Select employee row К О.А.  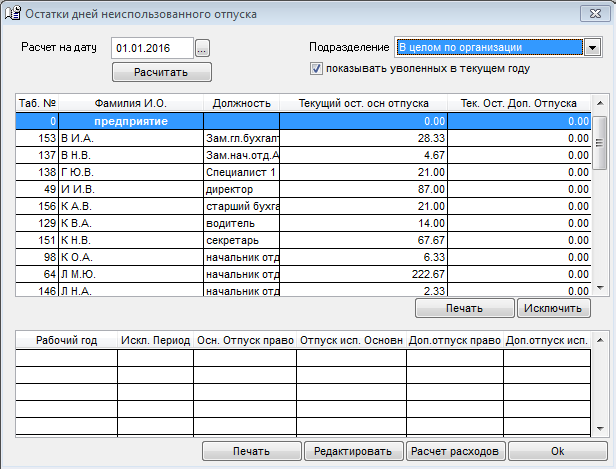tap(303, 257)
